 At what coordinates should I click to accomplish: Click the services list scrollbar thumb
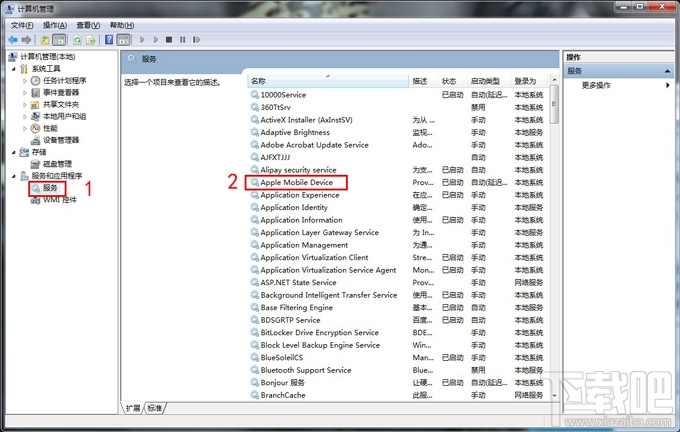click(554, 104)
